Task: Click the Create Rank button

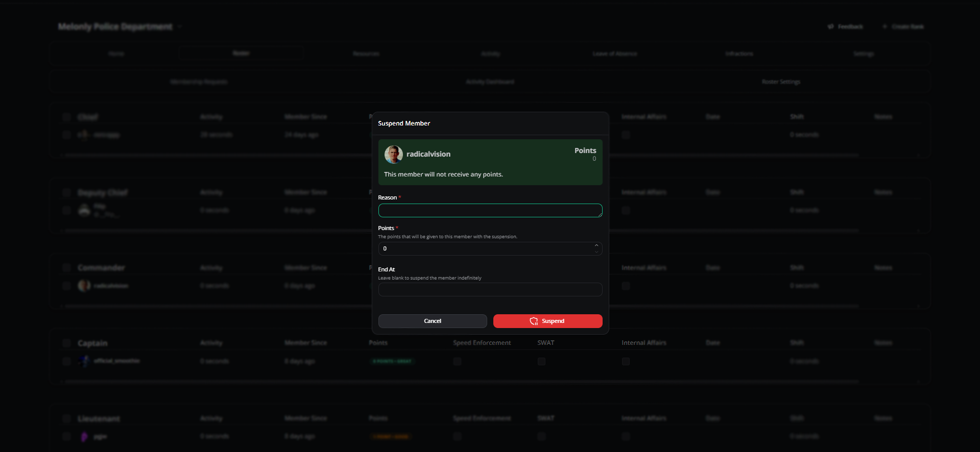Action: pyautogui.click(x=903, y=27)
